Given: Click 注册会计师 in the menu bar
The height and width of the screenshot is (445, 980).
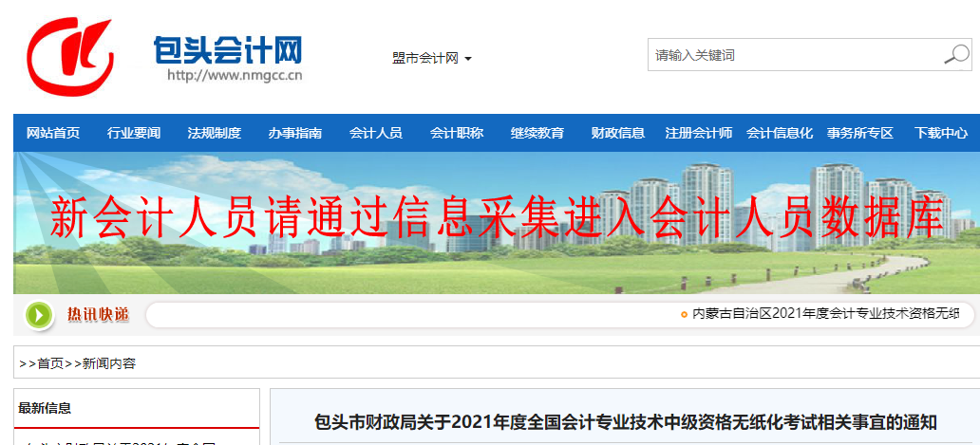Looking at the screenshot, I should coord(699,133).
